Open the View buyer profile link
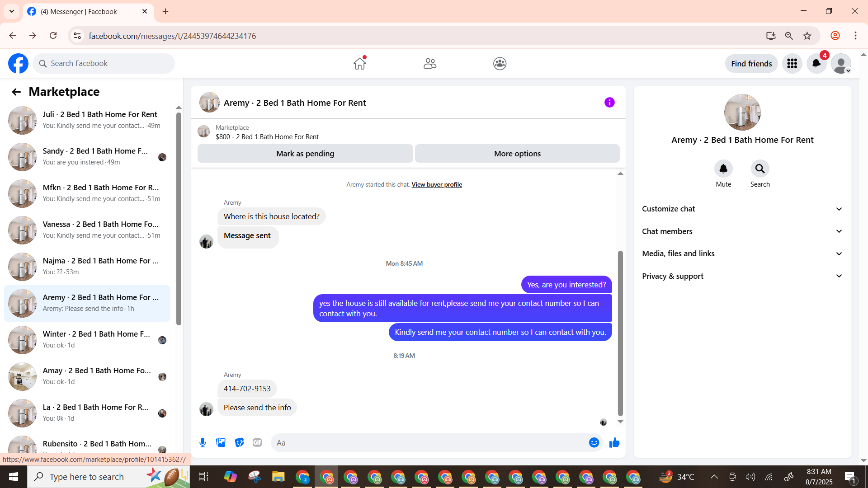 tap(437, 184)
